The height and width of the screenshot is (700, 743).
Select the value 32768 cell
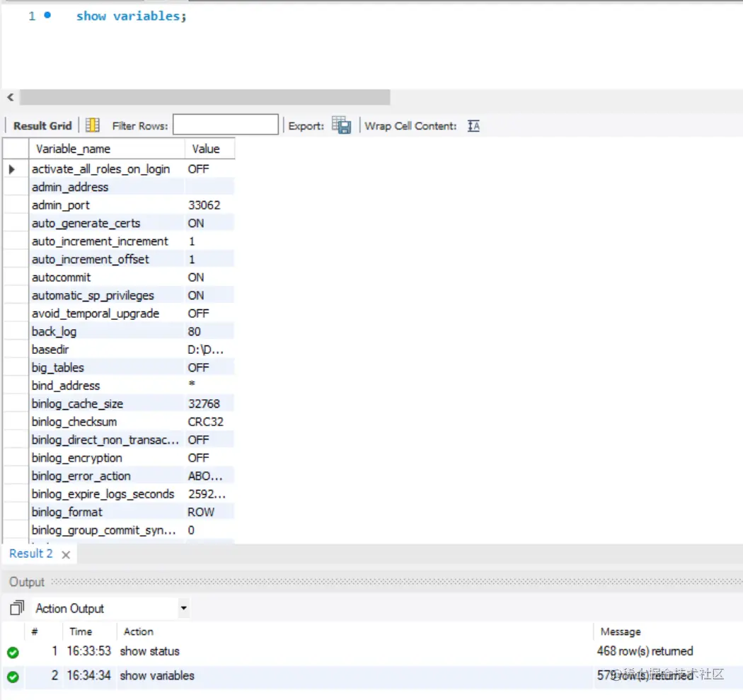209,403
